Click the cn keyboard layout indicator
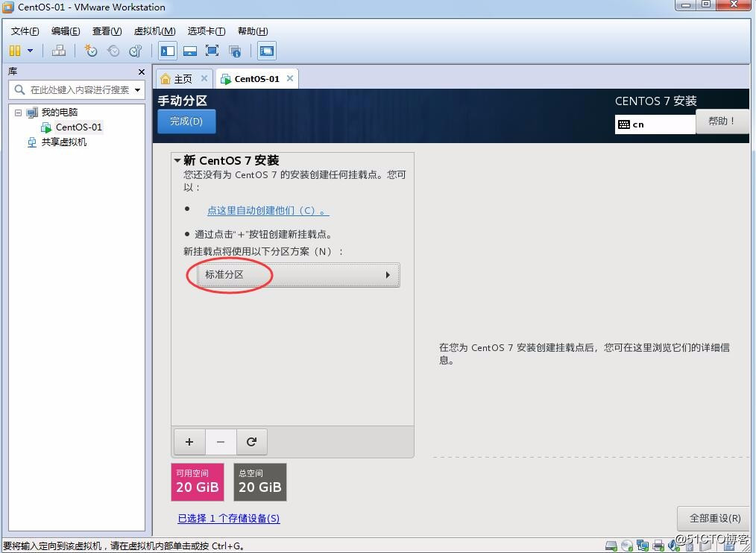The width and height of the screenshot is (756, 553). [x=655, y=124]
